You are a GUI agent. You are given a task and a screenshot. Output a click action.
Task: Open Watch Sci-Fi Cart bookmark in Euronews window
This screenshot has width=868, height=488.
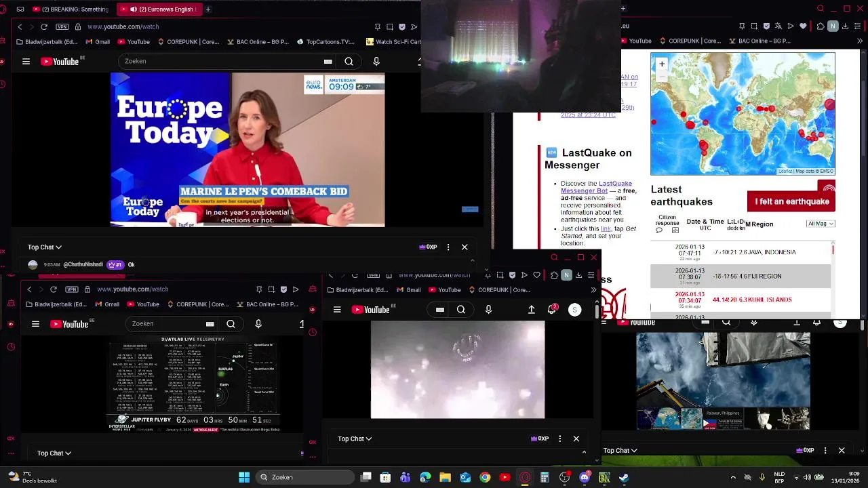394,41
